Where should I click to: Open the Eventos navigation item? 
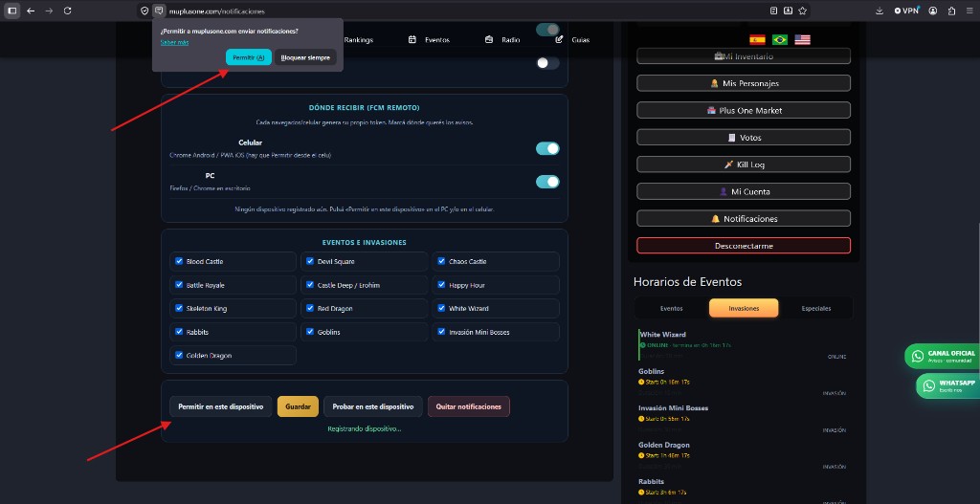click(x=437, y=40)
